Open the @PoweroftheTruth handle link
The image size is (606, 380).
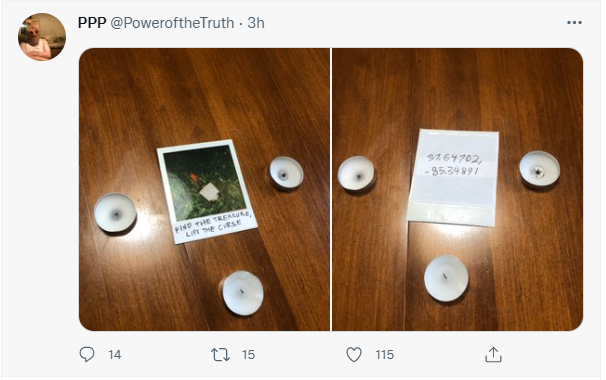[172, 23]
